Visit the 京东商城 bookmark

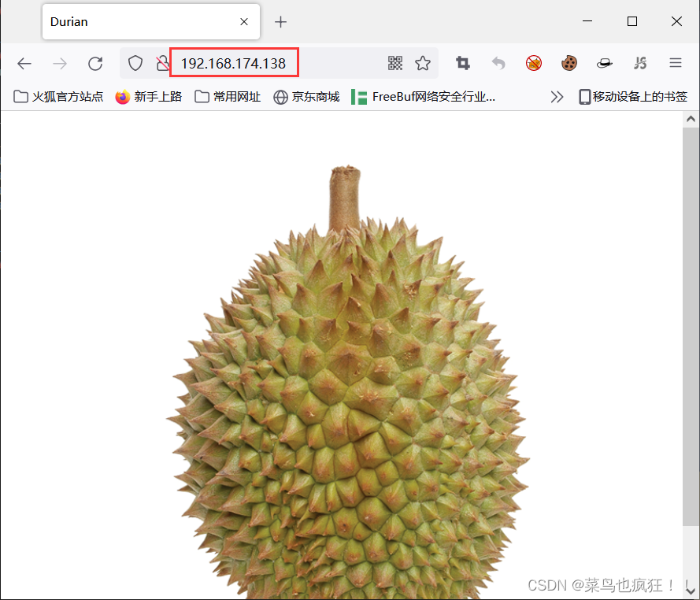[x=310, y=96]
